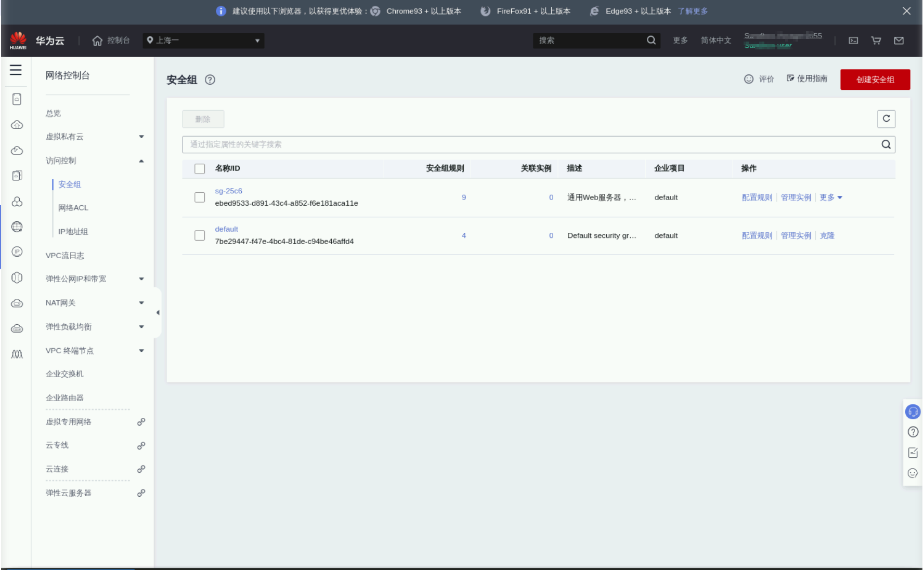Expand the VPC 终端节点 section
Screen dimensions: 924x570
tap(141, 351)
